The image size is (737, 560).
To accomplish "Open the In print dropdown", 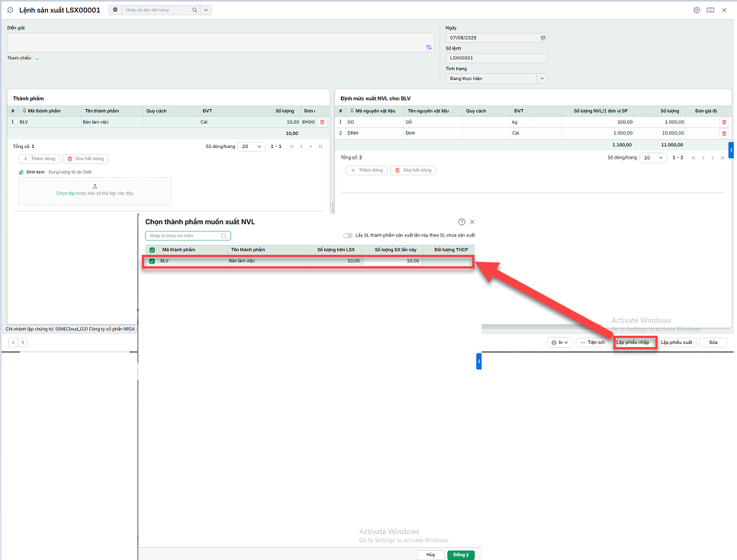I will [x=560, y=343].
